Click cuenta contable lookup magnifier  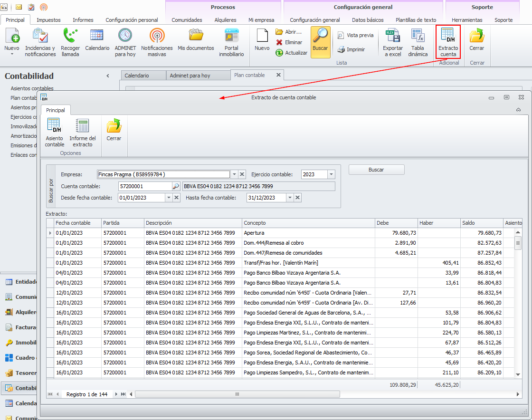point(176,186)
